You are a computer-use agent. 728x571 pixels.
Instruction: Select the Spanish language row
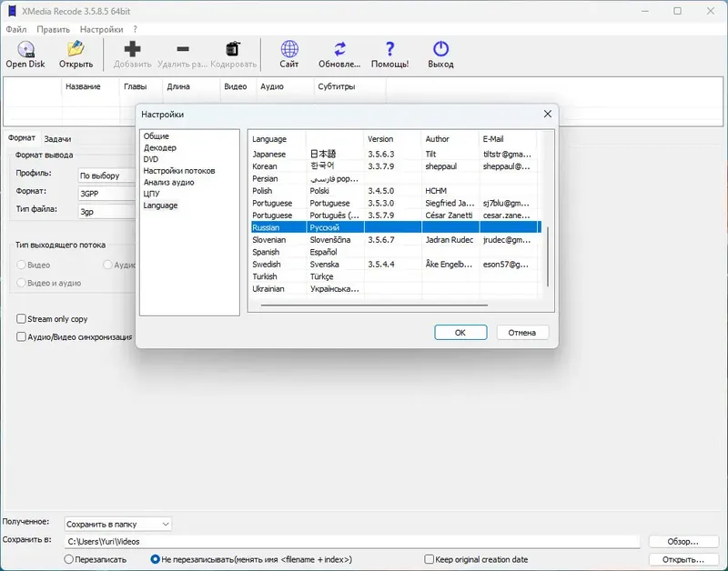coord(396,252)
